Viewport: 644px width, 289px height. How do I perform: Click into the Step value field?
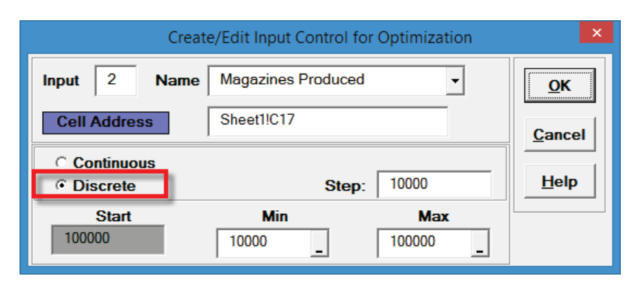click(433, 184)
